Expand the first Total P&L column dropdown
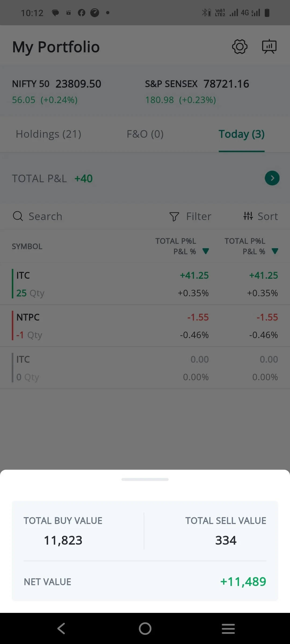 pyautogui.click(x=206, y=251)
